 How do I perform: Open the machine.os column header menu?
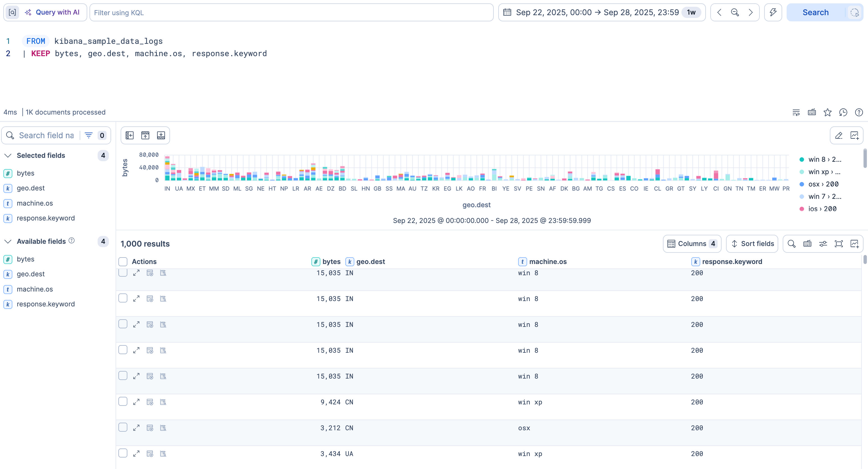coord(543,262)
